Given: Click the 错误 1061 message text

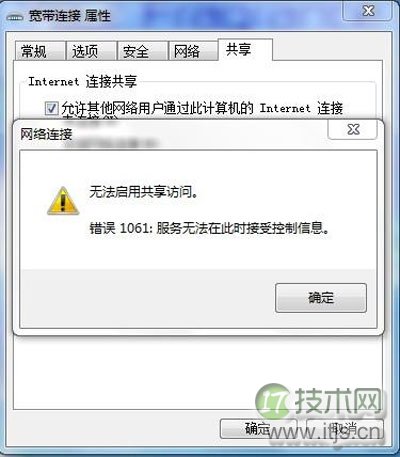Looking at the screenshot, I should click(209, 228).
